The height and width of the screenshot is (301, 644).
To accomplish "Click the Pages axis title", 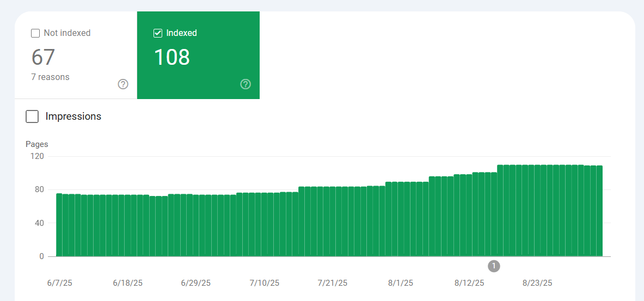I will pos(37,144).
